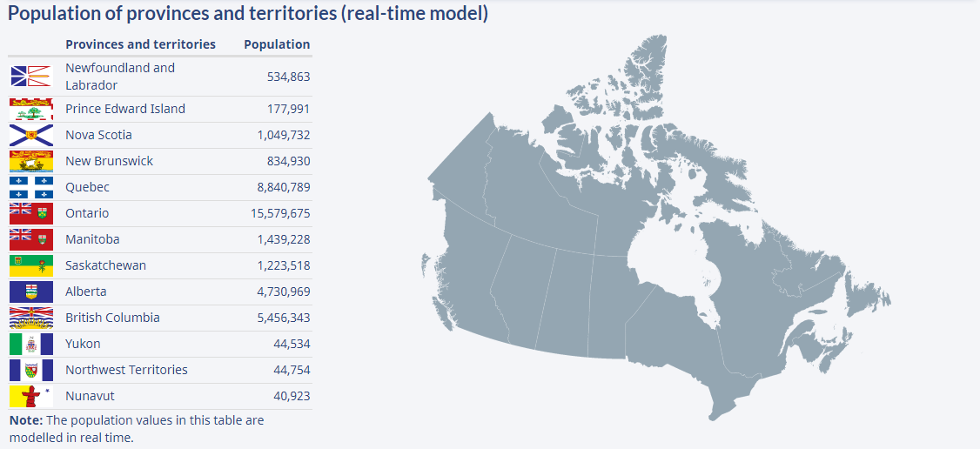The image size is (980, 449).
Task: Click the Ontario flag icon
Action: (31, 213)
